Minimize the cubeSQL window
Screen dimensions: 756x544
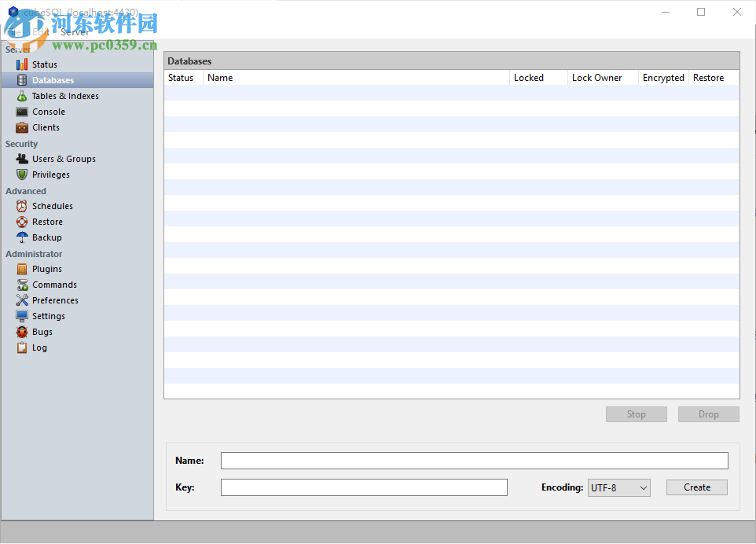click(666, 12)
